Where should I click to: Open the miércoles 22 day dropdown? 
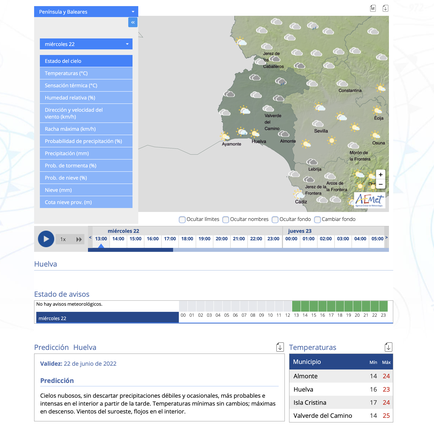tap(86, 44)
